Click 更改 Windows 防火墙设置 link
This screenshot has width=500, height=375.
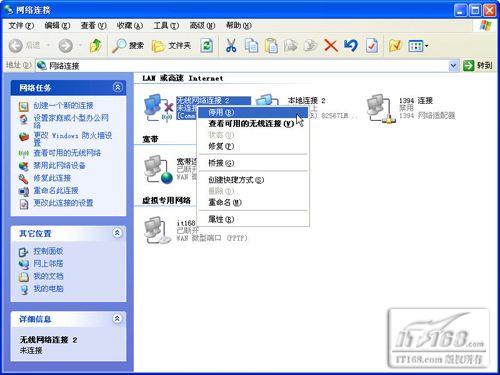pos(73,139)
